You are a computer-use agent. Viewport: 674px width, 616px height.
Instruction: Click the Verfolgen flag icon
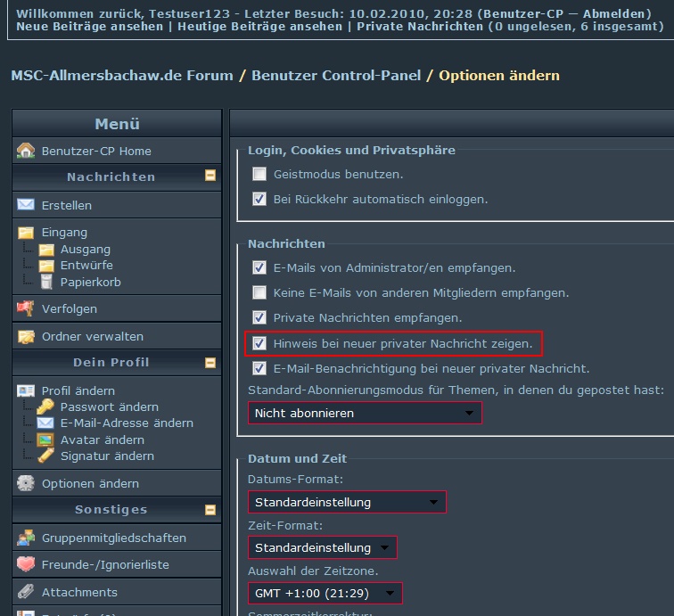pos(26,308)
